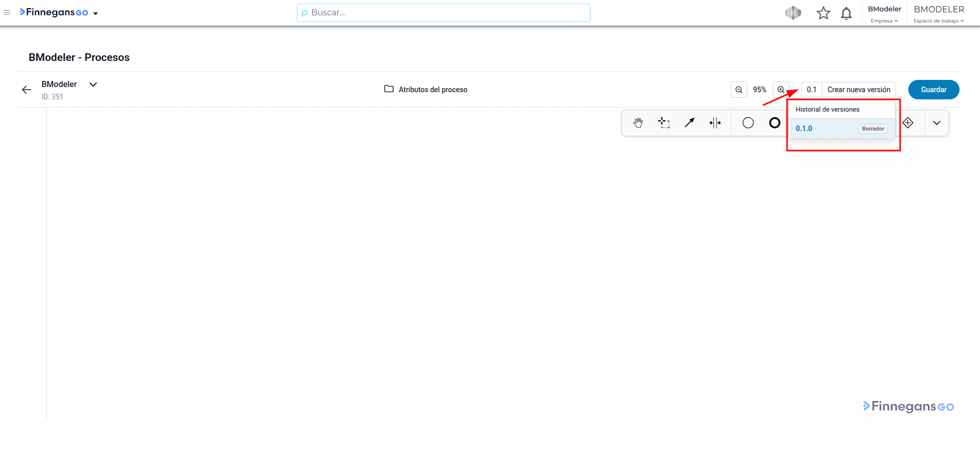
Task: Open the BMODELER Espacio de trabajo selector
Action: [x=939, y=14]
